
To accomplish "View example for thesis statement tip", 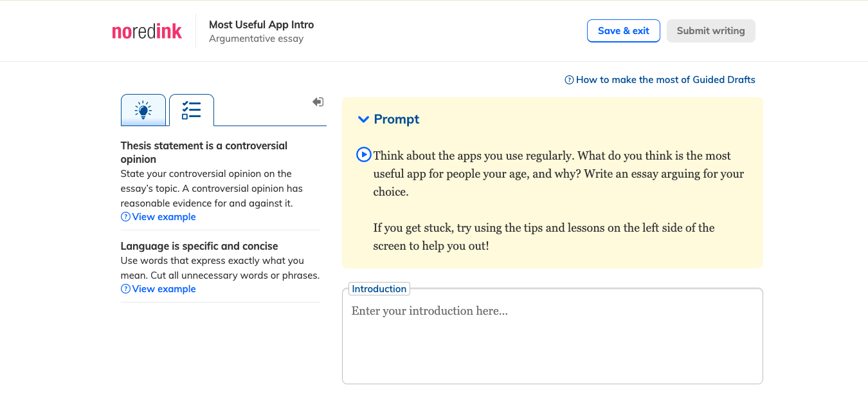I will point(158,217).
